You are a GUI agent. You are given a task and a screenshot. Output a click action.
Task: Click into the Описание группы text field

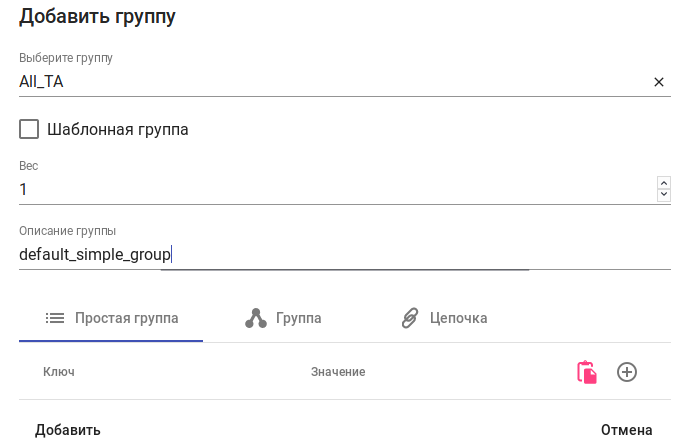[x=330, y=255]
